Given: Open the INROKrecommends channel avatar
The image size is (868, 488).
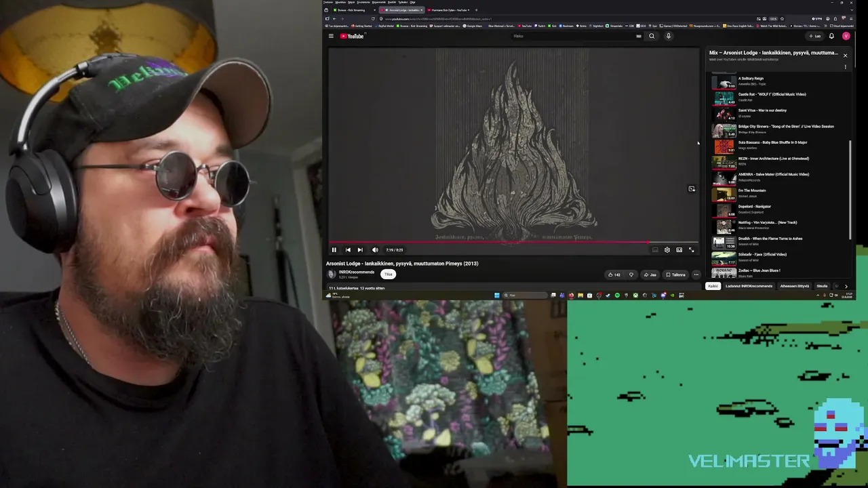Looking at the screenshot, I should coord(332,274).
